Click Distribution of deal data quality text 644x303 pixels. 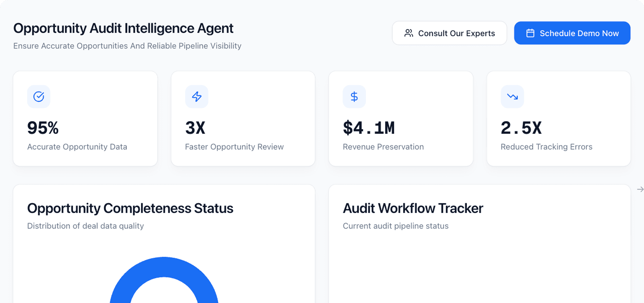coord(86,226)
